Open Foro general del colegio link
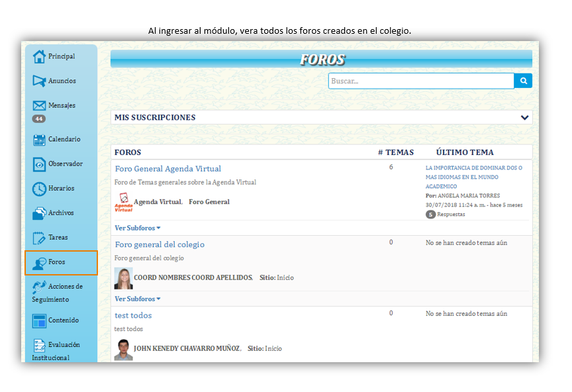The width and height of the screenshot is (572, 392). pyautogui.click(x=160, y=244)
